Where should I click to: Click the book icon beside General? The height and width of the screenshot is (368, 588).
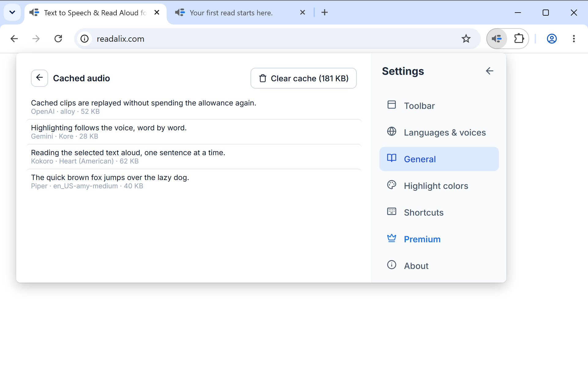point(392,158)
